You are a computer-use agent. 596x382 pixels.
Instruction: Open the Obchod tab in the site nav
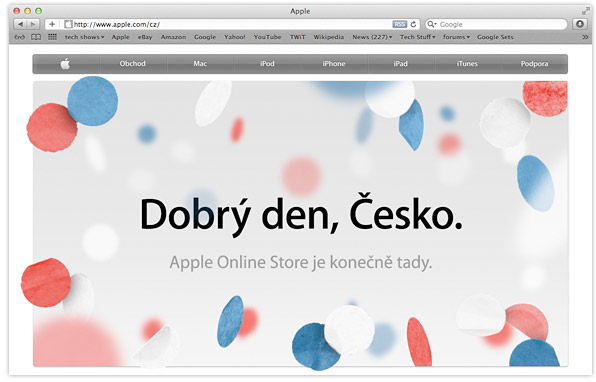(x=133, y=64)
